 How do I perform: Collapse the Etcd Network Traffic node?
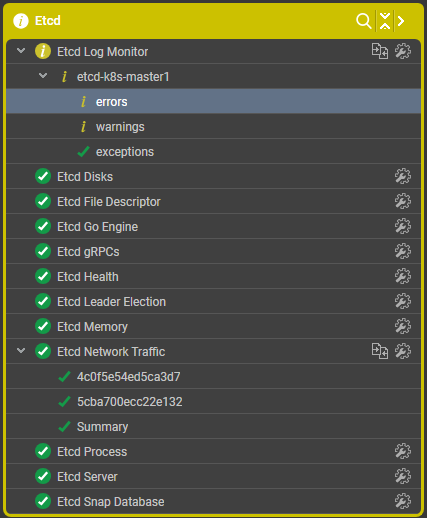pos(21,351)
